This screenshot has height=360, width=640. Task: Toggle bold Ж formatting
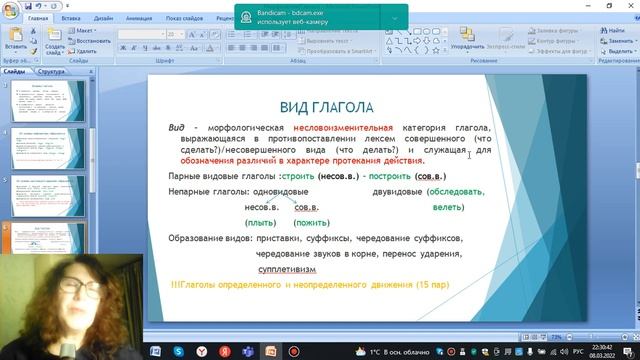tap(123, 48)
